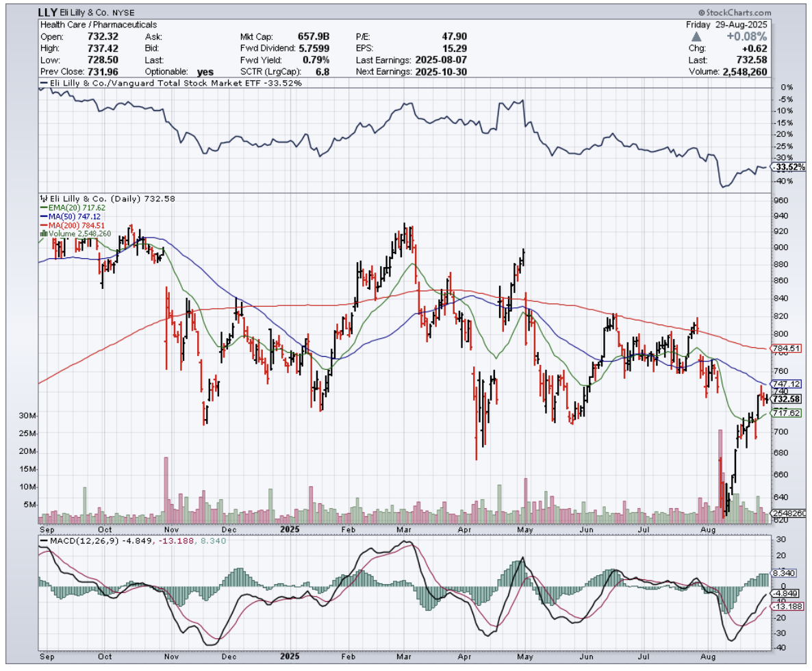Click the red MA(200) line marker in legend

(43, 225)
